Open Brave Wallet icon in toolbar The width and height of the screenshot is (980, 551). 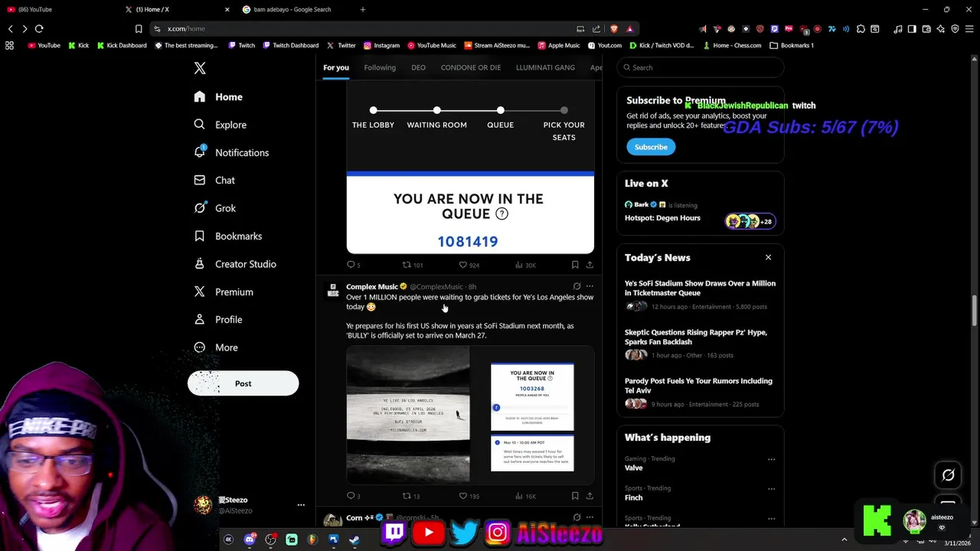926,29
